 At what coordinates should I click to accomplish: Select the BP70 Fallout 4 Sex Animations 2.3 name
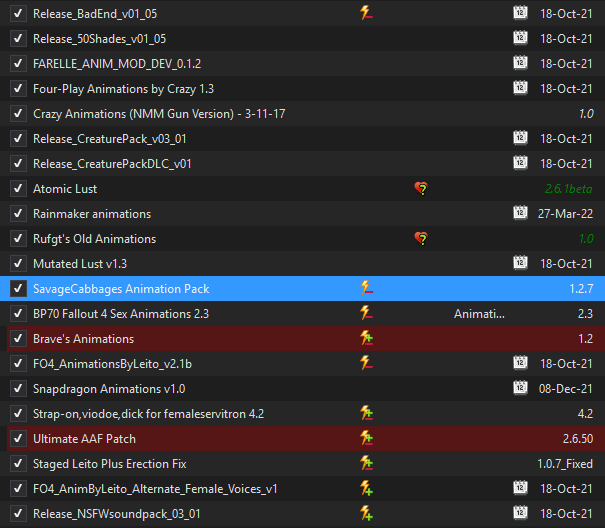click(121, 314)
